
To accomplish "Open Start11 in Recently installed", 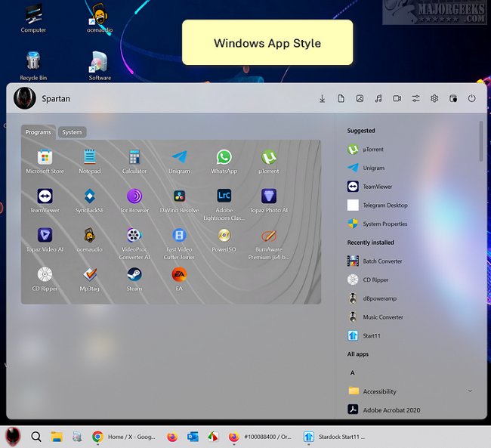I will pos(410,335).
